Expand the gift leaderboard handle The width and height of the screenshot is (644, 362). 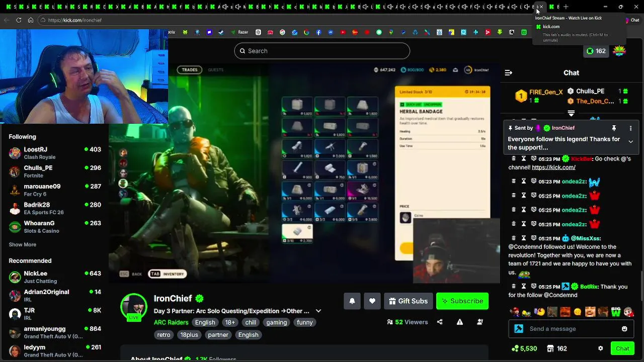coord(571,113)
